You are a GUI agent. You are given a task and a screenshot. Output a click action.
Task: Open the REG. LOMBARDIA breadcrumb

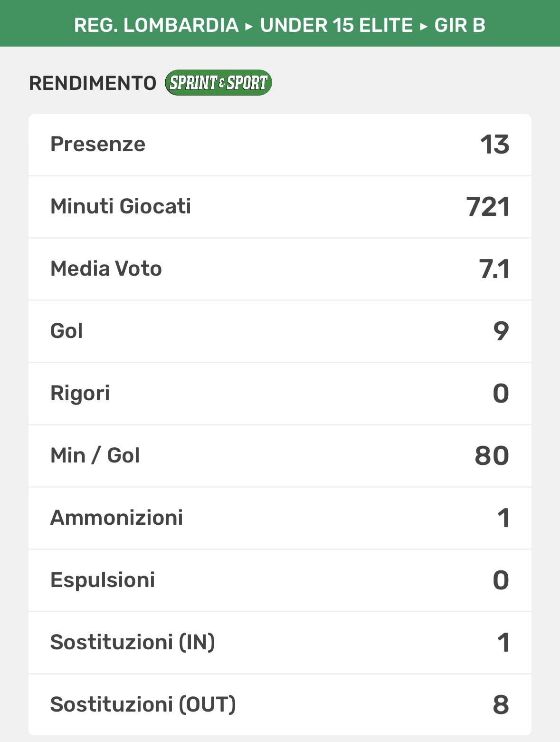(156, 25)
